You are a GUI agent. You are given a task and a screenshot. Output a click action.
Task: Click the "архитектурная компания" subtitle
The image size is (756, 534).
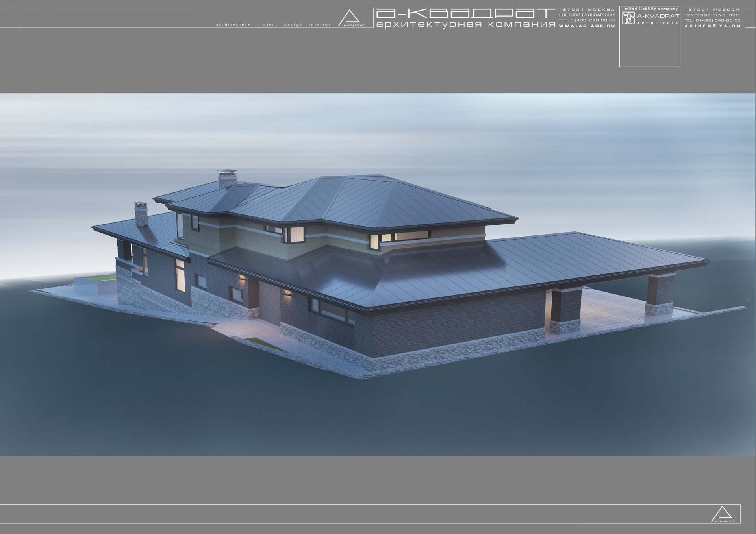click(466, 25)
